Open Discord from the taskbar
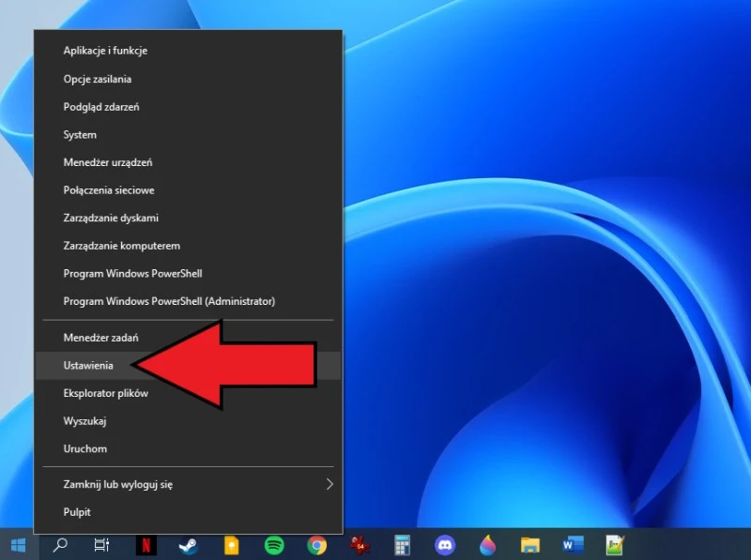The image size is (751, 560). coord(443,545)
